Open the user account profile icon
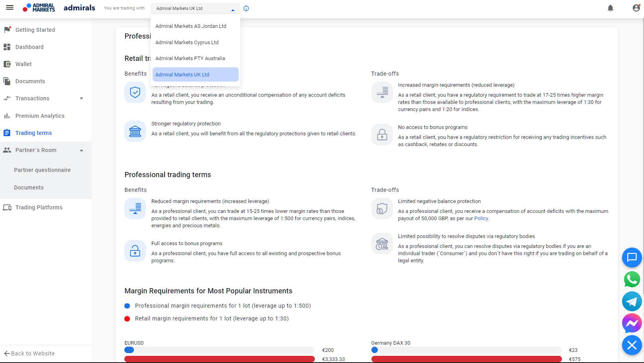 (x=636, y=8)
